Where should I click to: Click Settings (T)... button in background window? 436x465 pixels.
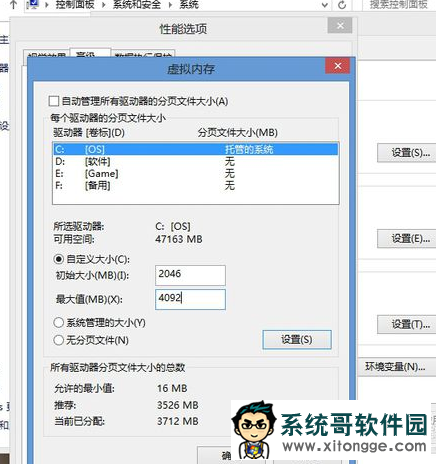coord(407,324)
